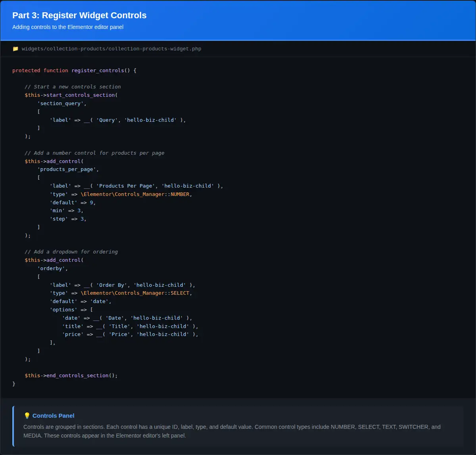Click the collection-products-widget.php file path
Image resolution: width=476 pixels, height=455 pixels.
coord(111,49)
